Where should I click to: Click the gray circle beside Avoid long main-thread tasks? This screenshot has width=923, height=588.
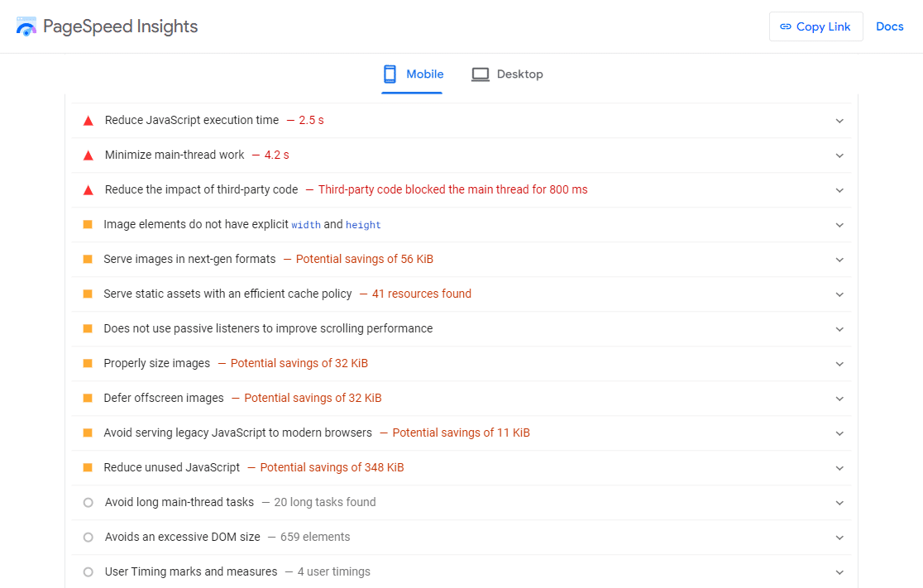tap(88, 503)
